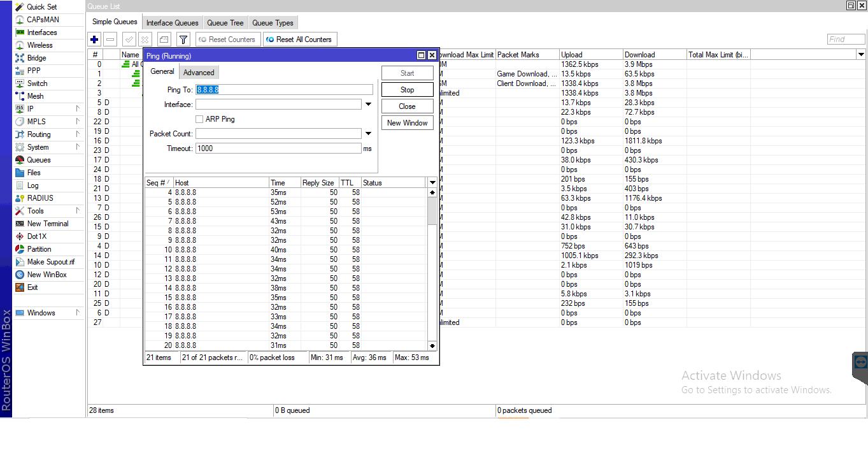868x455 pixels.
Task: Select the Advanced tab in Ping
Action: (x=199, y=73)
